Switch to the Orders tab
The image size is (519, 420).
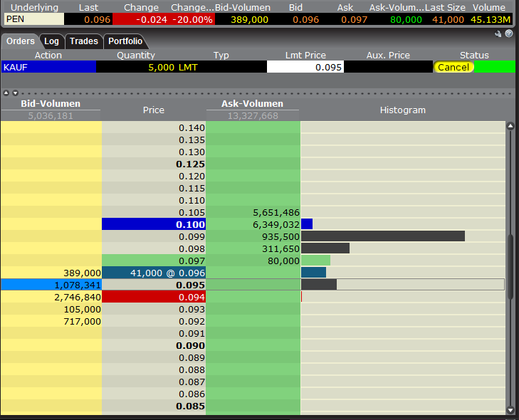pos(20,41)
